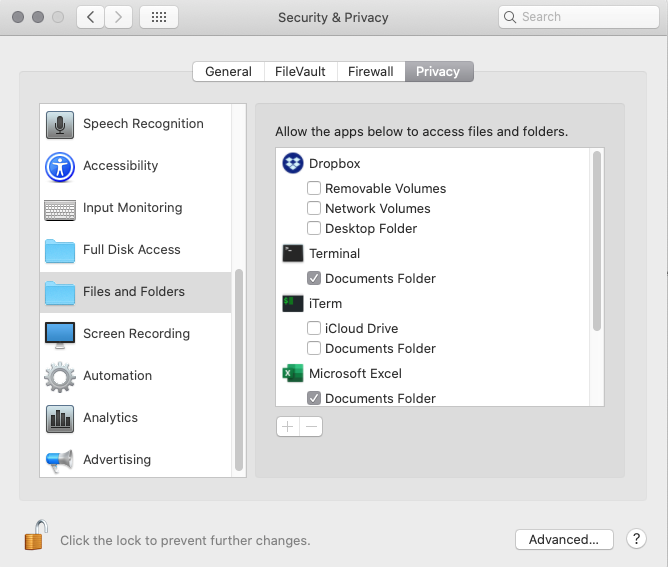Enable iCloud Drive for iTerm
The width and height of the screenshot is (668, 567).
[314, 328]
